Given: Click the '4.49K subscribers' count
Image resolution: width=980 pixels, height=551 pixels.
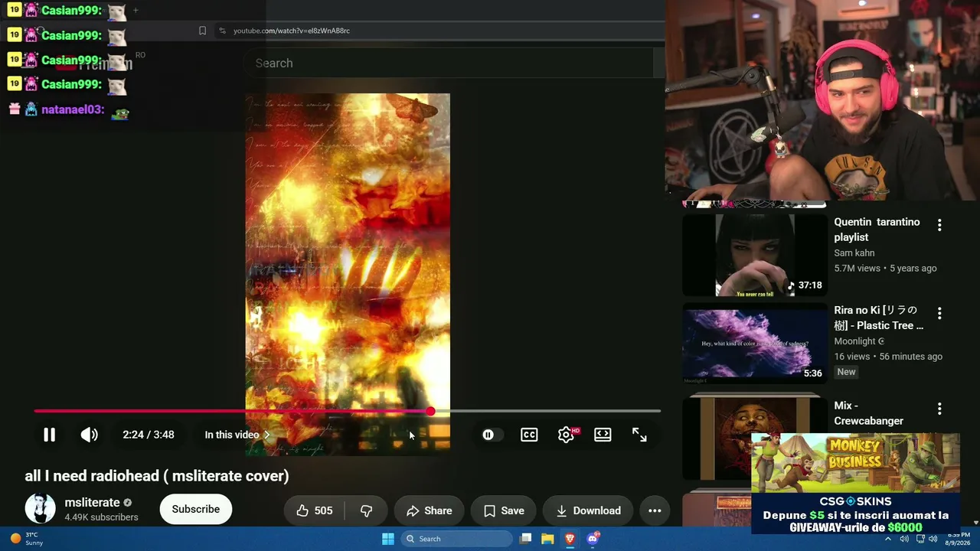Looking at the screenshot, I should (x=101, y=517).
